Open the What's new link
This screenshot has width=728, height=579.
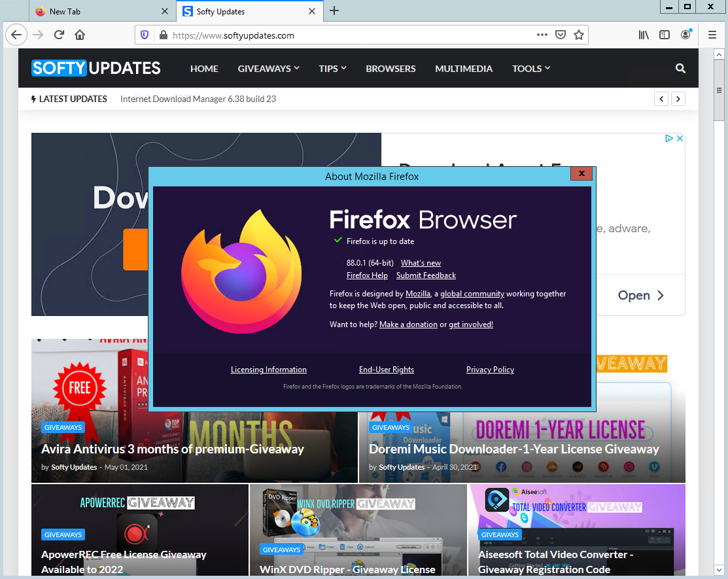pos(421,263)
